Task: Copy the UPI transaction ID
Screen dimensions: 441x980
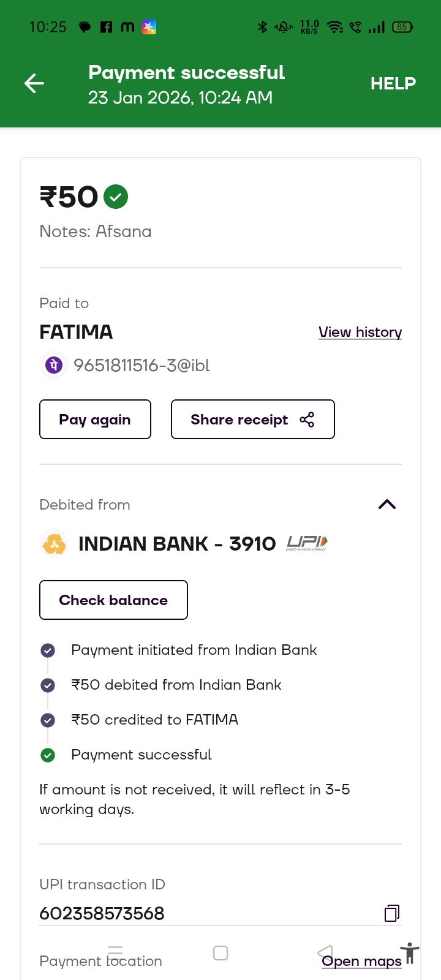Action: 391,913
